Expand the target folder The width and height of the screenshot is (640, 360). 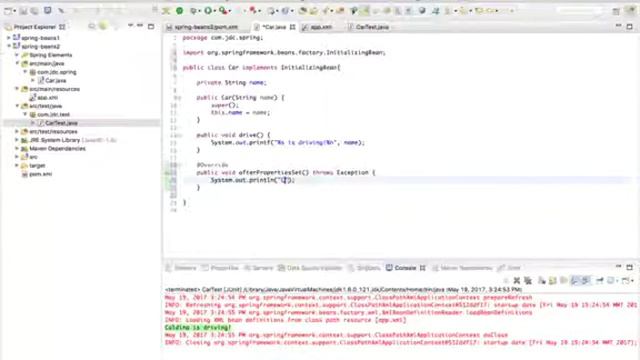point(17,165)
